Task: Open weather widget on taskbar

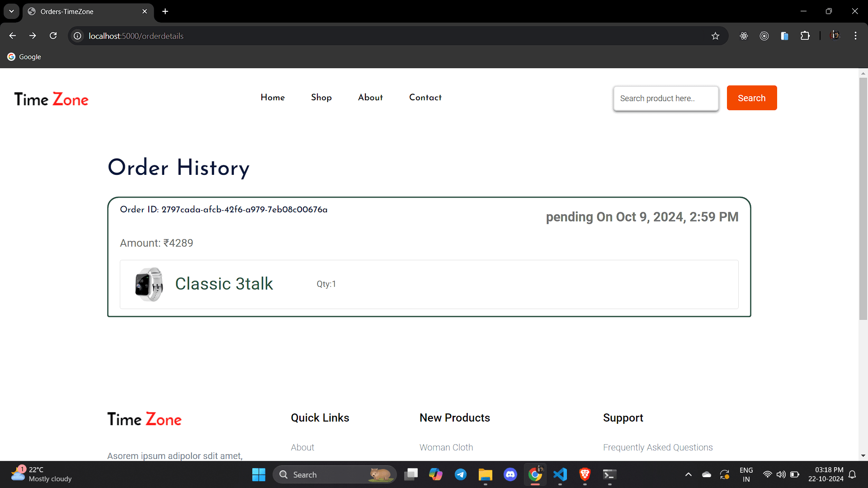Action: click(x=41, y=474)
